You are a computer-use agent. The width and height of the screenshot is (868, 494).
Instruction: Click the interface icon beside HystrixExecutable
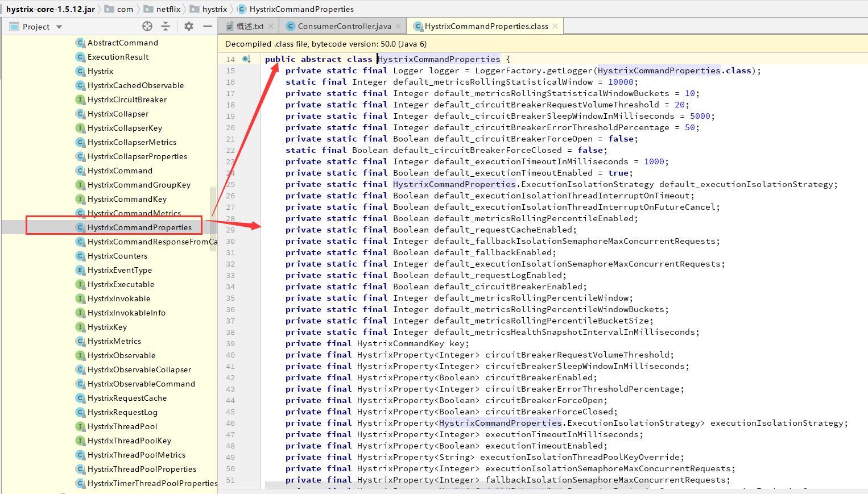click(x=80, y=284)
